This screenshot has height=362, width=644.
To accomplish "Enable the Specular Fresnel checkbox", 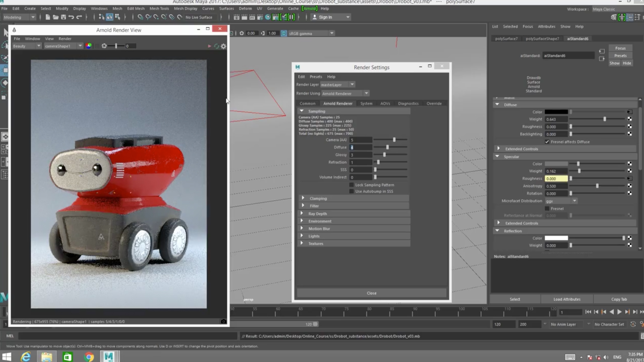I will [547, 209].
